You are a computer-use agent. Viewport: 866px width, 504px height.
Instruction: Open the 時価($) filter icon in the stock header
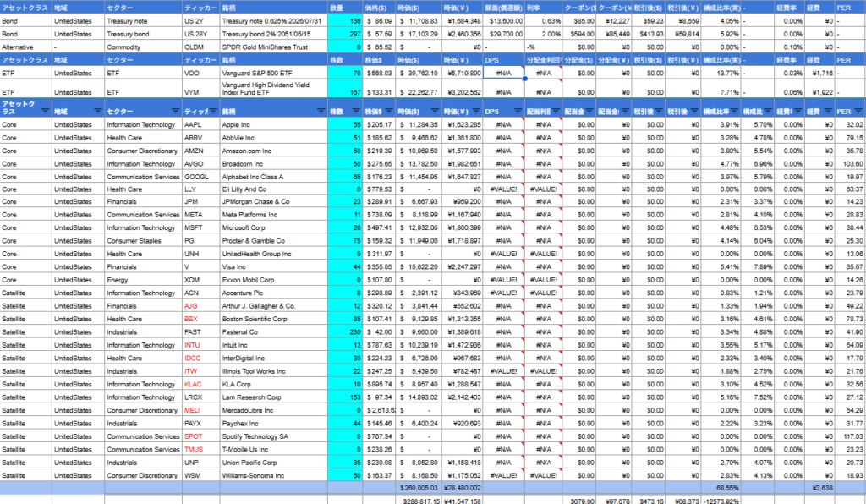[435, 111]
